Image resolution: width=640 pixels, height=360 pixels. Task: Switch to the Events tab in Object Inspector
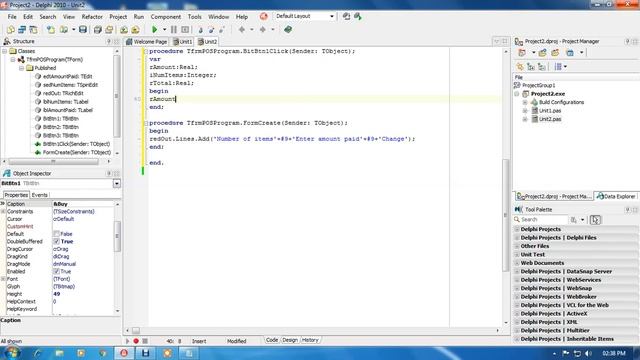40,195
